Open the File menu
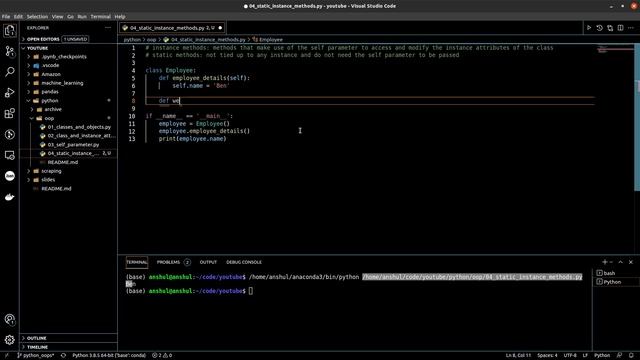Image resolution: width=640 pixels, height=360 pixels. coord(6,17)
